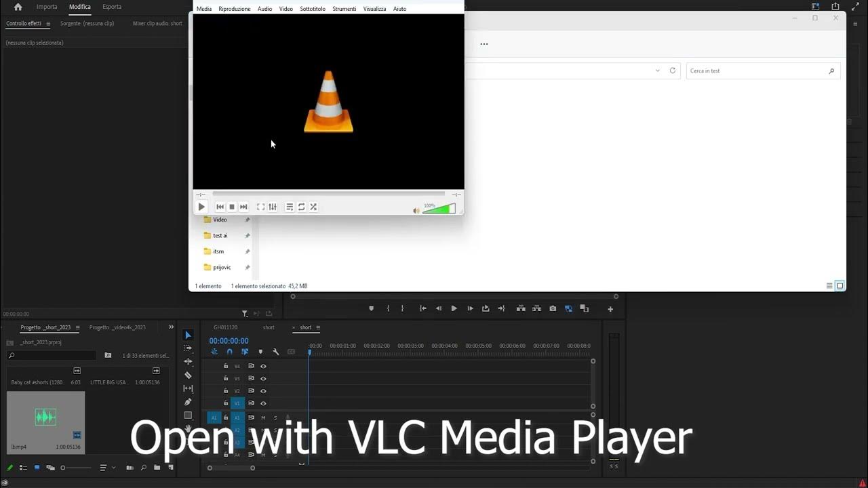
Task: Click Lift button in Program monitor
Action: point(521,308)
